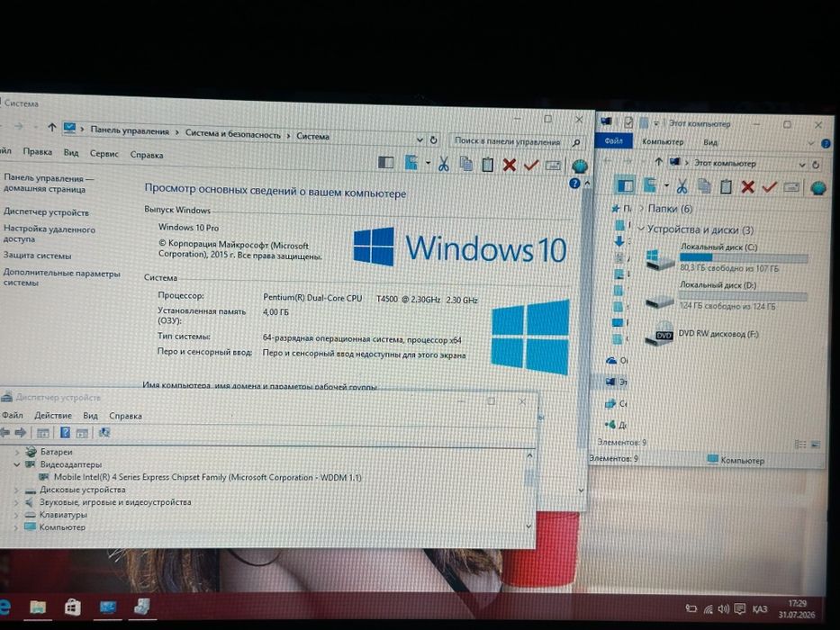Open Защита системы link

point(38,256)
